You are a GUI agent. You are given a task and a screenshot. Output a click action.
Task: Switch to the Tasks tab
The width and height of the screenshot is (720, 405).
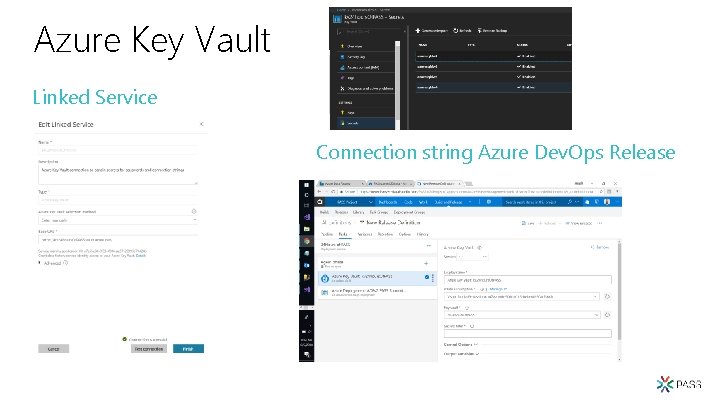pyautogui.click(x=344, y=235)
